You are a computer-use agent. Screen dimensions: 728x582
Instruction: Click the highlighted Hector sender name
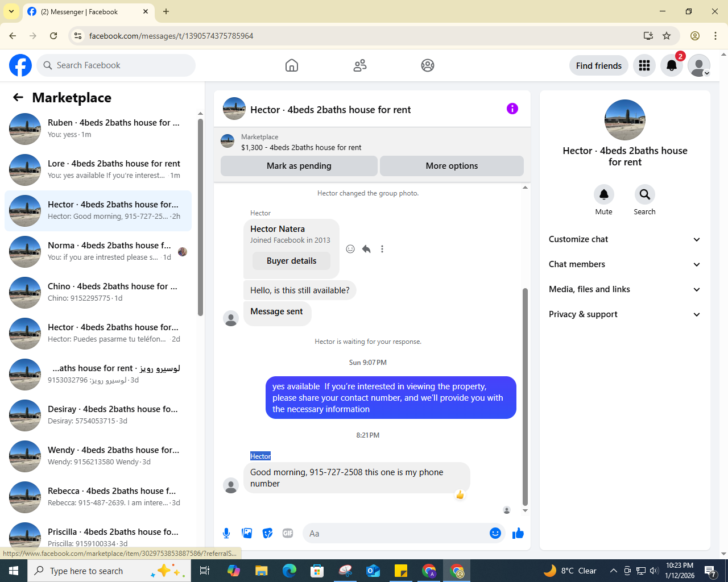(x=260, y=456)
